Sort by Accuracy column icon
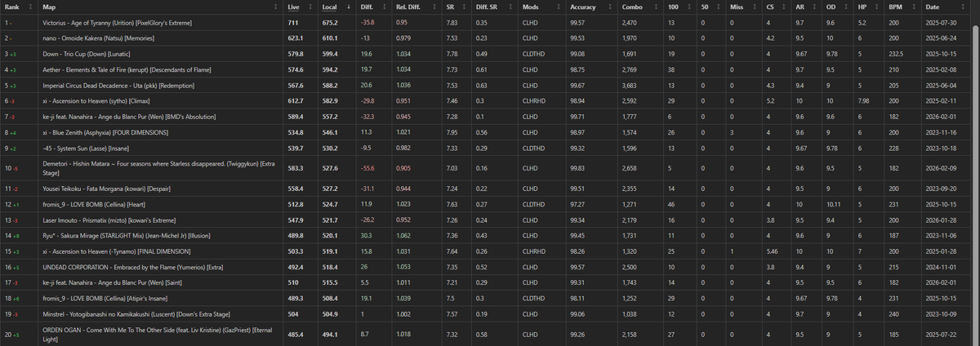 609,8
